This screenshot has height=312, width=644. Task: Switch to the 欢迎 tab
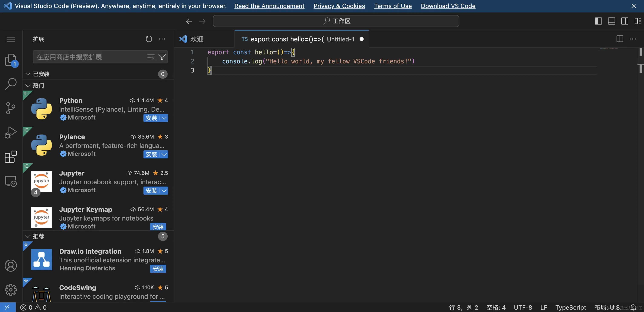pyautogui.click(x=204, y=39)
